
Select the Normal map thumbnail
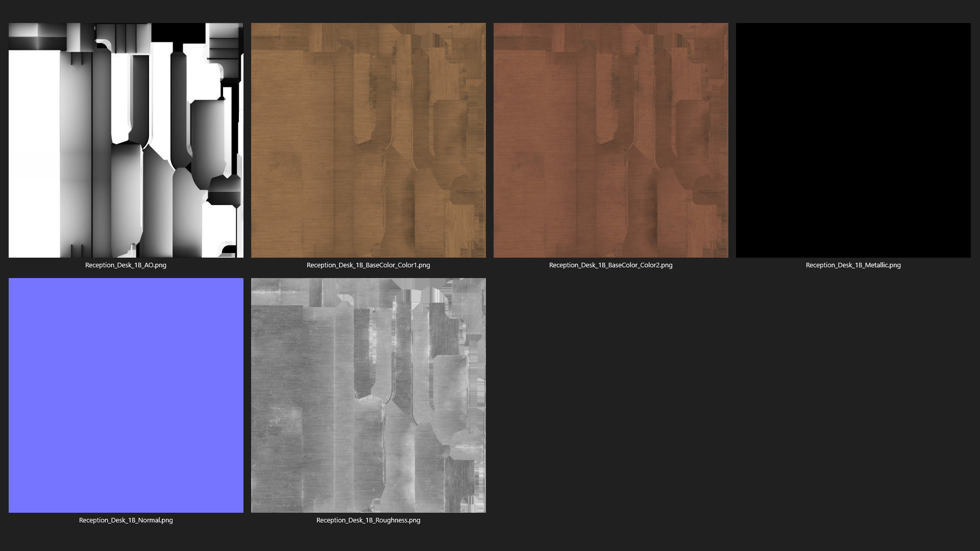[126, 395]
